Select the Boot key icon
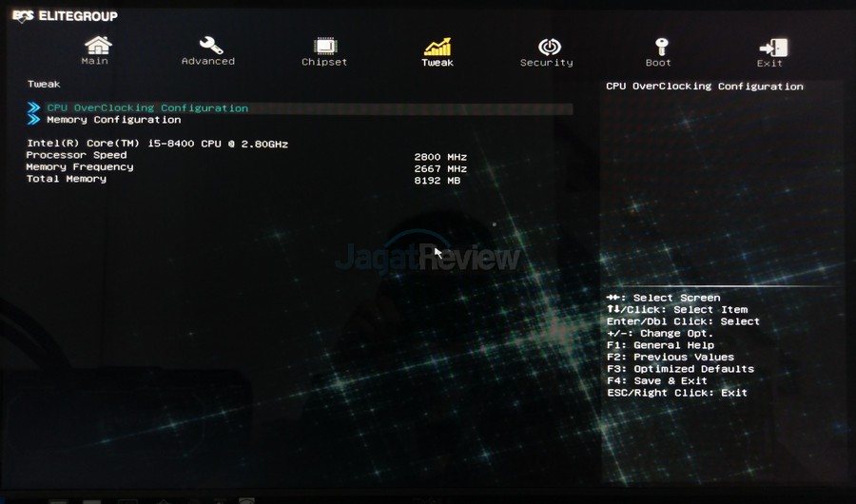Image resolution: width=856 pixels, height=504 pixels. point(660,46)
